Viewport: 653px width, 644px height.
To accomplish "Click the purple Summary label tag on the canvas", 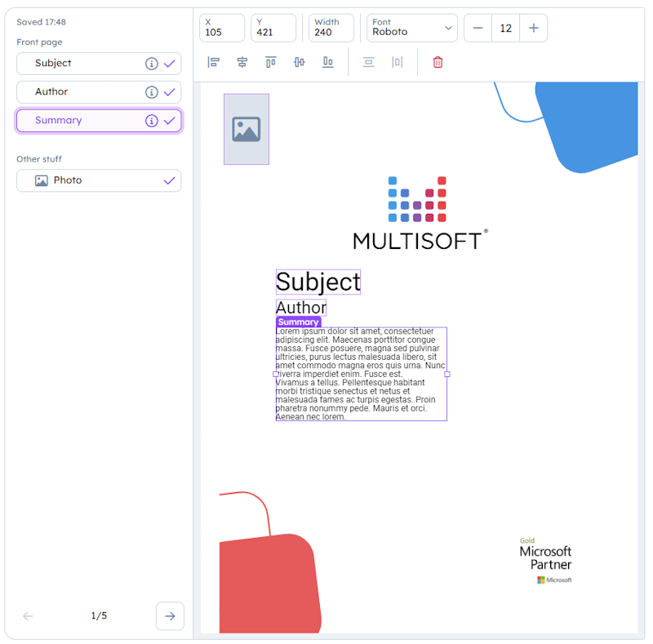I will click(x=299, y=322).
